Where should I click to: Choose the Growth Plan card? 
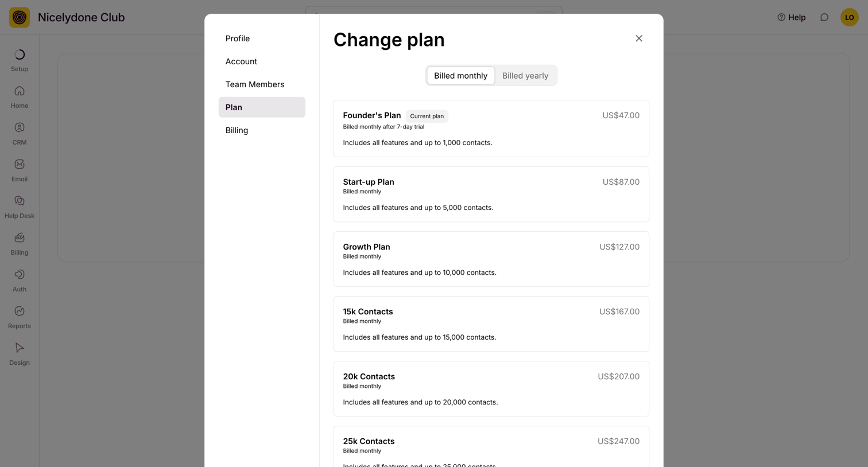tap(491, 259)
